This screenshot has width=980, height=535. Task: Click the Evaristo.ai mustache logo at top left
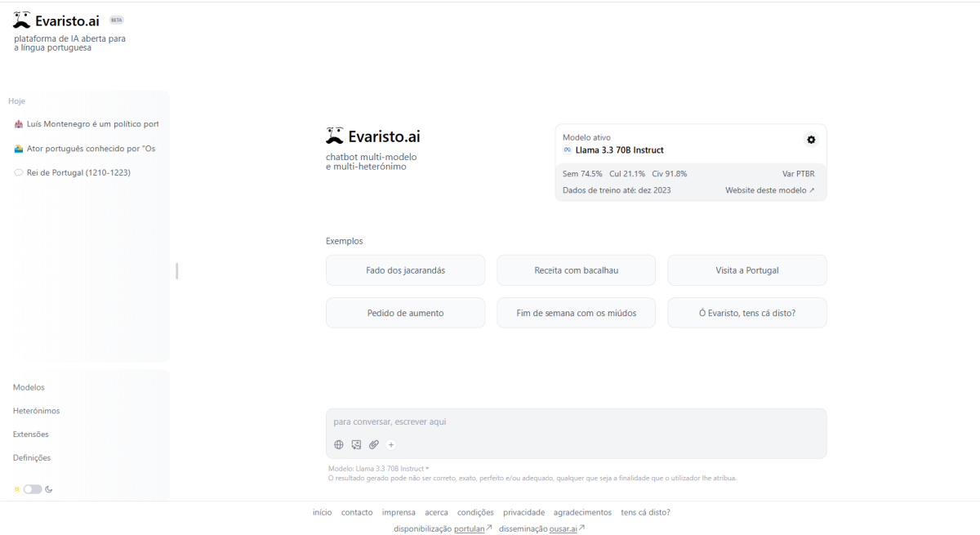(22, 20)
